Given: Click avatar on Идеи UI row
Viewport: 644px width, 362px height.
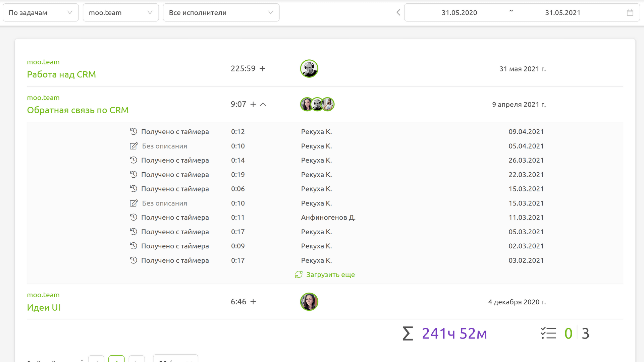Looking at the screenshot, I should tap(309, 302).
